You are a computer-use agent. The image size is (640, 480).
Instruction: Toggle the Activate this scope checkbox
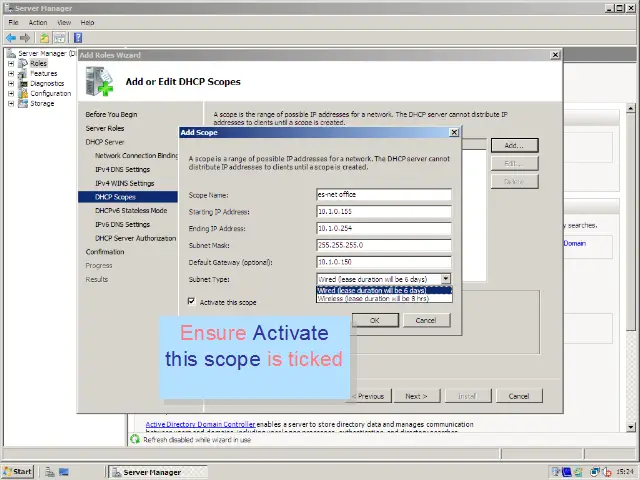[x=191, y=301]
